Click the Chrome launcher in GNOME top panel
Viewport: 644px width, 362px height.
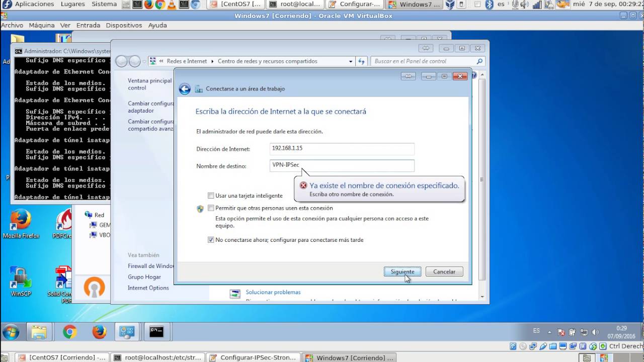coord(160,5)
